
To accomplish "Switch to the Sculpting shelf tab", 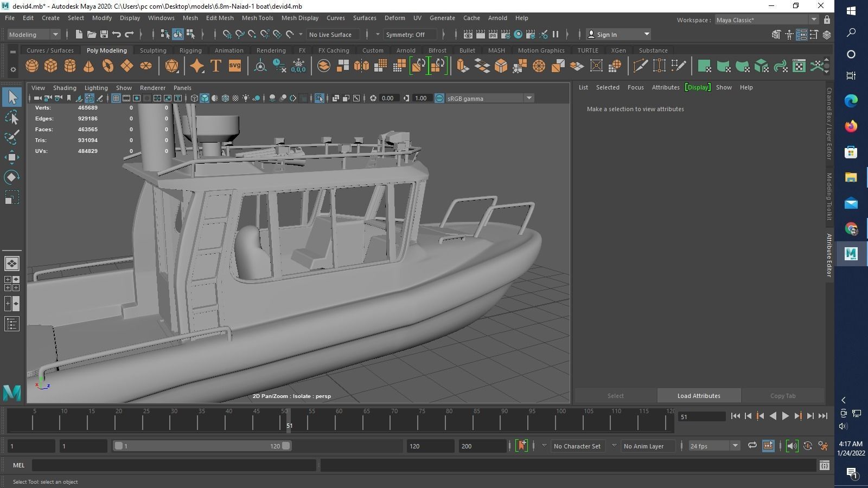I will (x=153, y=50).
